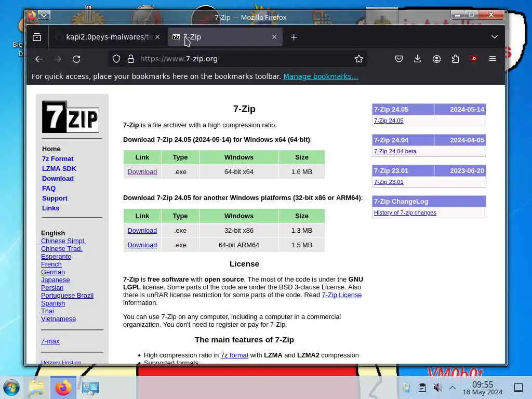The height and width of the screenshot is (399, 532).
Task: Open the tracking protection shield icon
Action: tap(116, 59)
